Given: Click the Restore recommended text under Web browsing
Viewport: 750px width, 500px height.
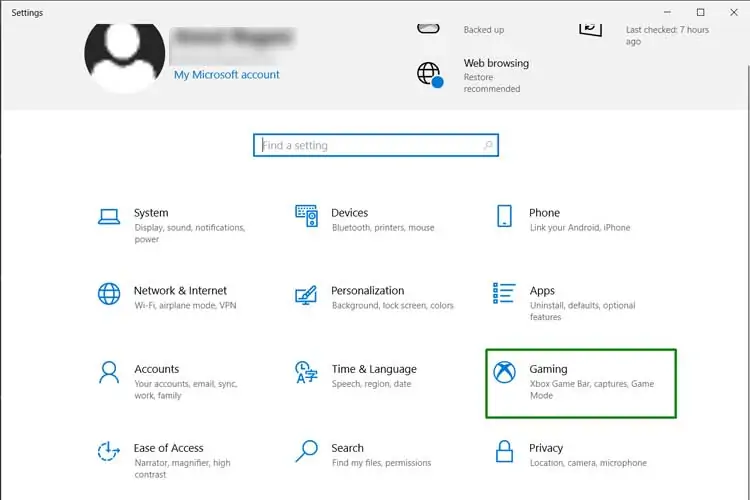Looking at the screenshot, I should point(491,83).
